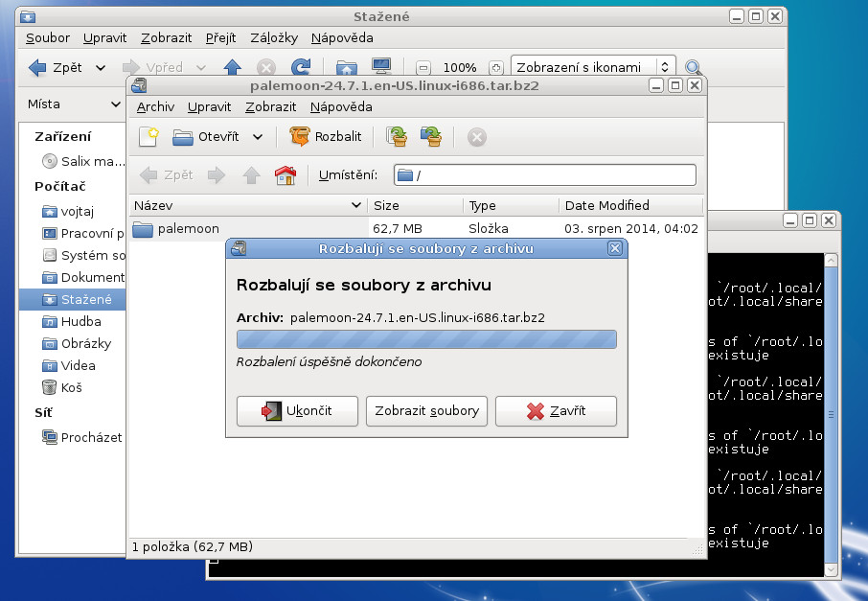Open the Záložky menu in file manager

tap(274, 37)
